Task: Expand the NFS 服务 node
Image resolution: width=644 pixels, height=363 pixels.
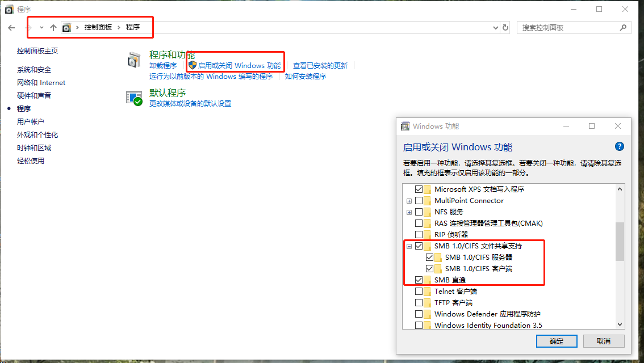Action: pos(409,213)
